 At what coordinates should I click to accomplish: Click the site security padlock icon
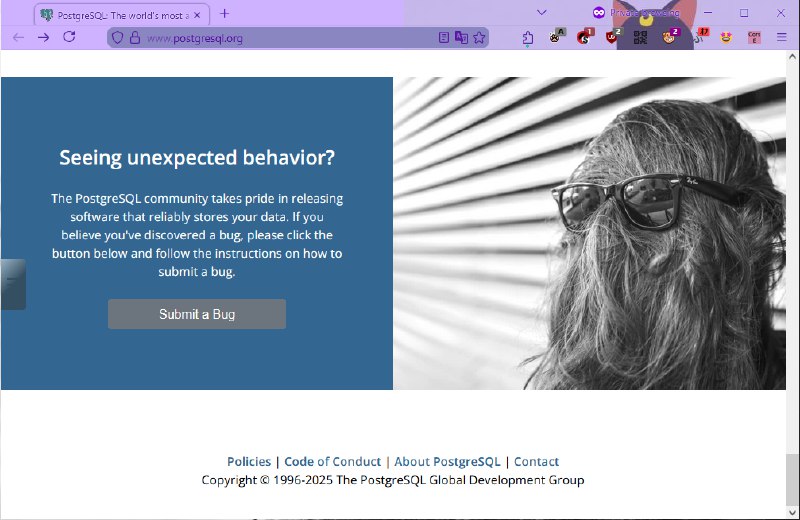(x=135, y=38)
